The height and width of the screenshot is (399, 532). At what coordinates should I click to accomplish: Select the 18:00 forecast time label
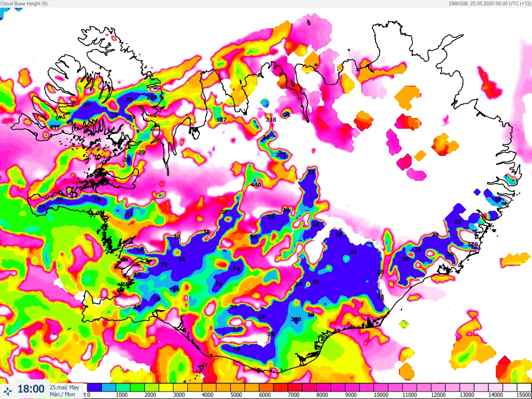31,389
